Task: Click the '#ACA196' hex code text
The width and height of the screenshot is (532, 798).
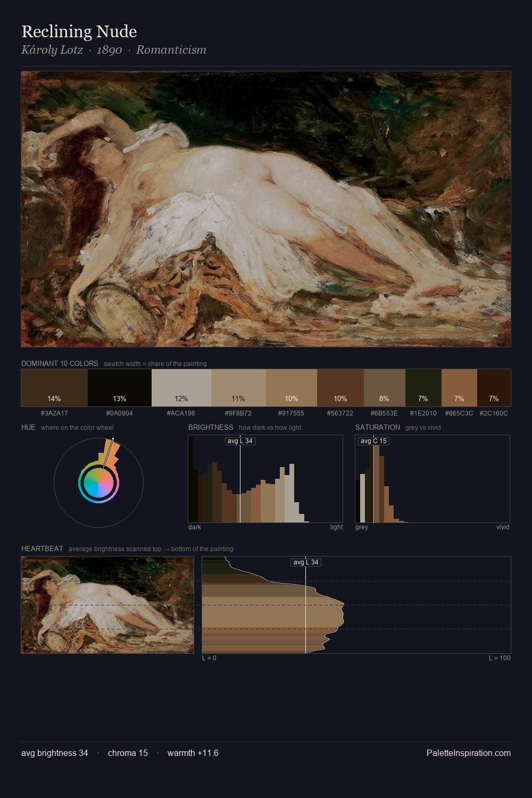Action: (x=181, y=413)
